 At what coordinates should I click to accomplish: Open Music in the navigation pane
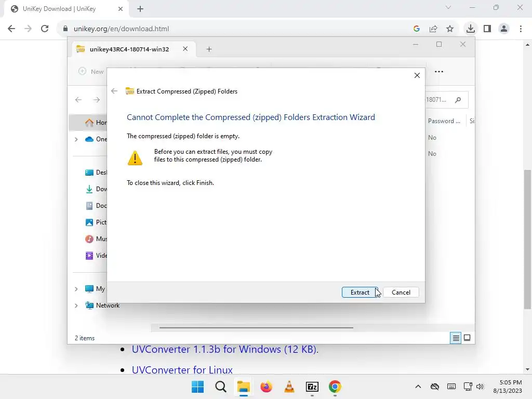pyautogui.click(x=96, y=239)
